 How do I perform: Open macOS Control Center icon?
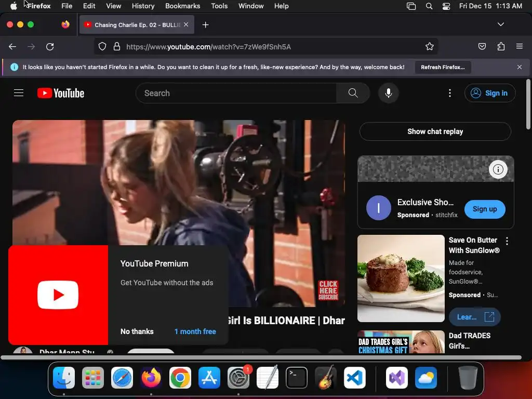click(446, 6)
